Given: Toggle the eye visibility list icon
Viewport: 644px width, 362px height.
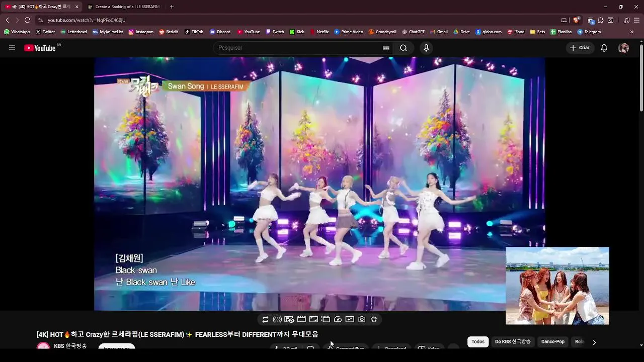Looking at the screenshot, I should click(289, 319).
